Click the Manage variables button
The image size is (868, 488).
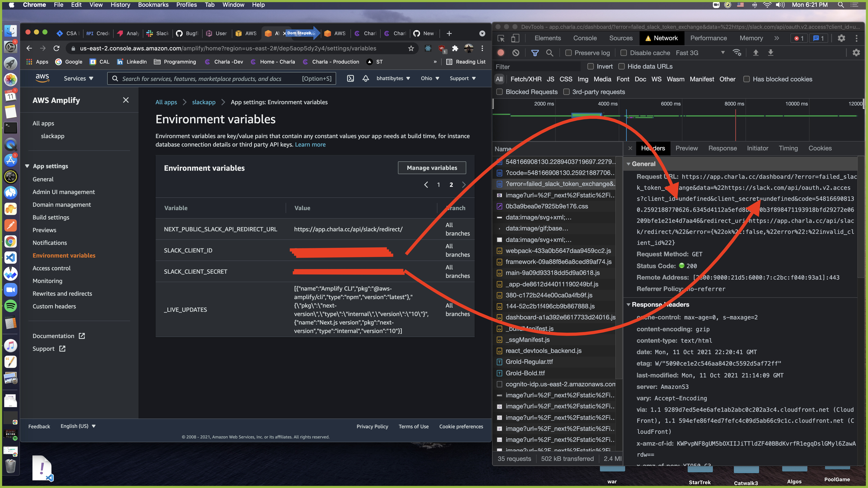(x=432, y=168)
